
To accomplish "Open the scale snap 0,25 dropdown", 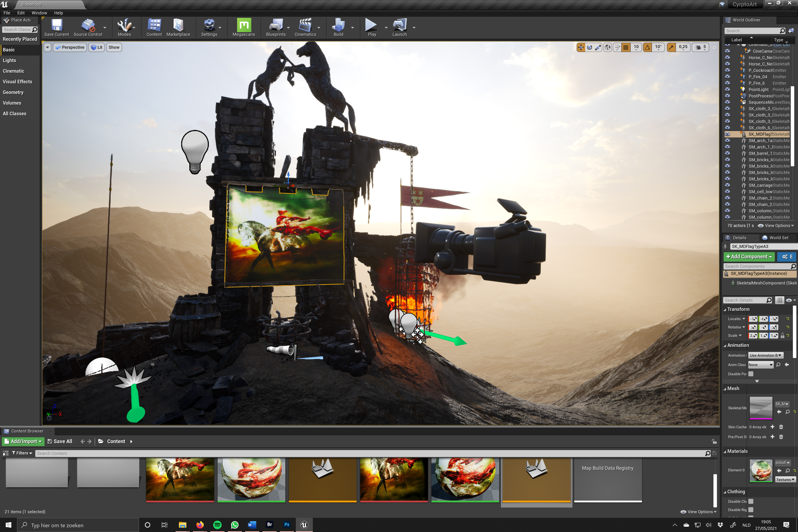I will [683, 48].
